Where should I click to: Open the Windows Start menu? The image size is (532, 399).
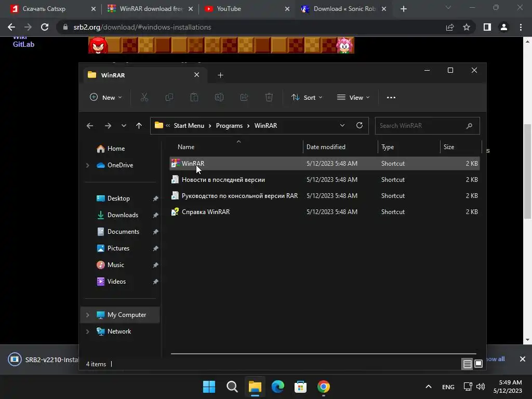click(209, 387)
